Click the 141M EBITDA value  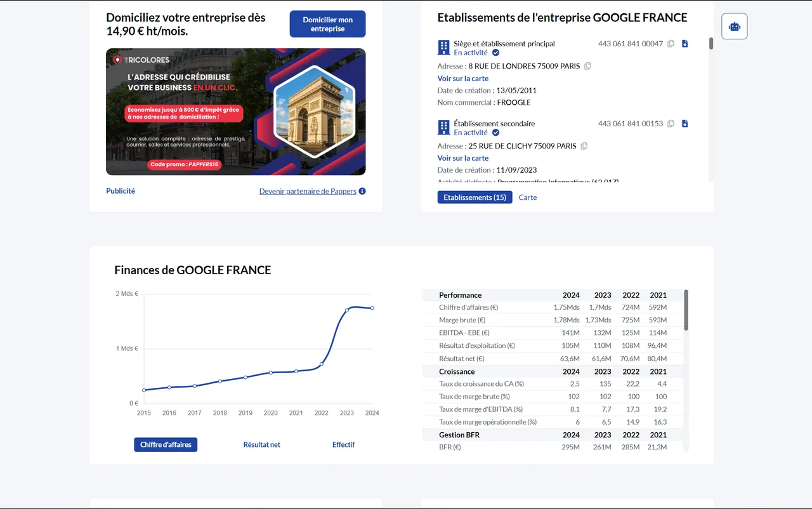pos(571,333)
